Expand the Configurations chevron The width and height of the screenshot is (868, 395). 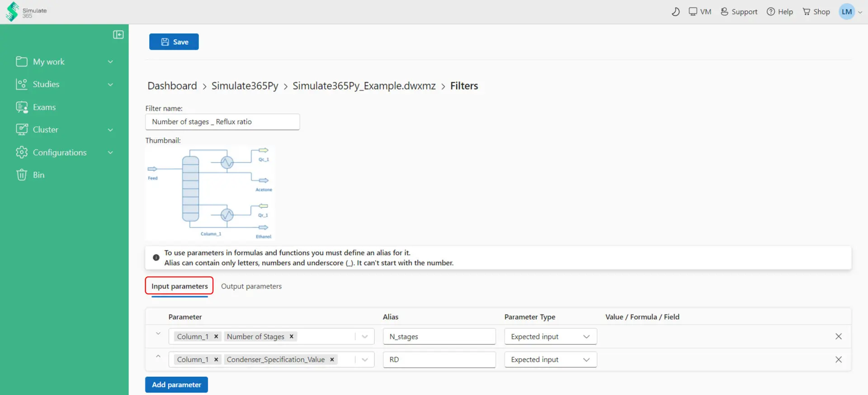point(110,152)
